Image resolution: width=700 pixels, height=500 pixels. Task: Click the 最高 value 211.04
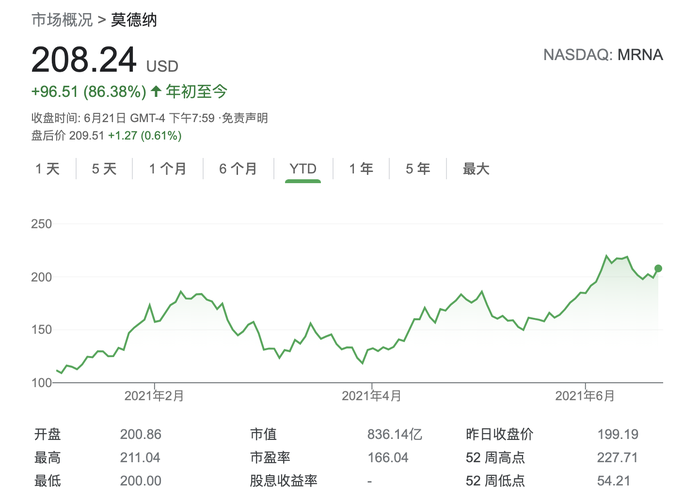pyautogui.click(x=140, y=458)
